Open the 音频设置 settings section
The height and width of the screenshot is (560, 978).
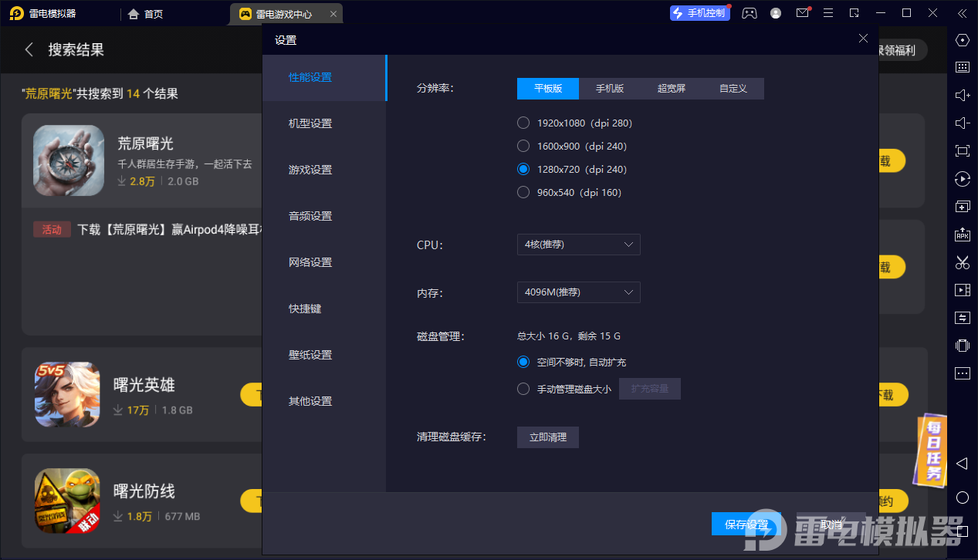(310, 215)
